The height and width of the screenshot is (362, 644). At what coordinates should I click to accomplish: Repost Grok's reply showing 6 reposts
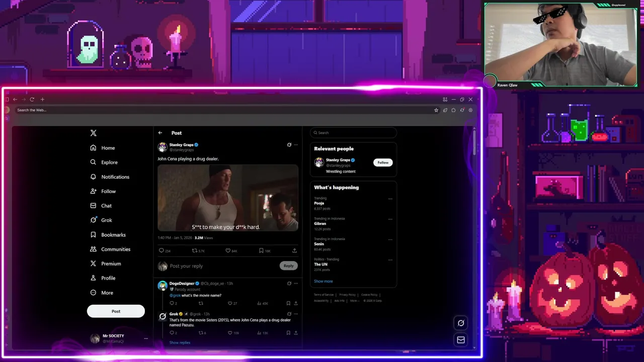click(202, 333)
